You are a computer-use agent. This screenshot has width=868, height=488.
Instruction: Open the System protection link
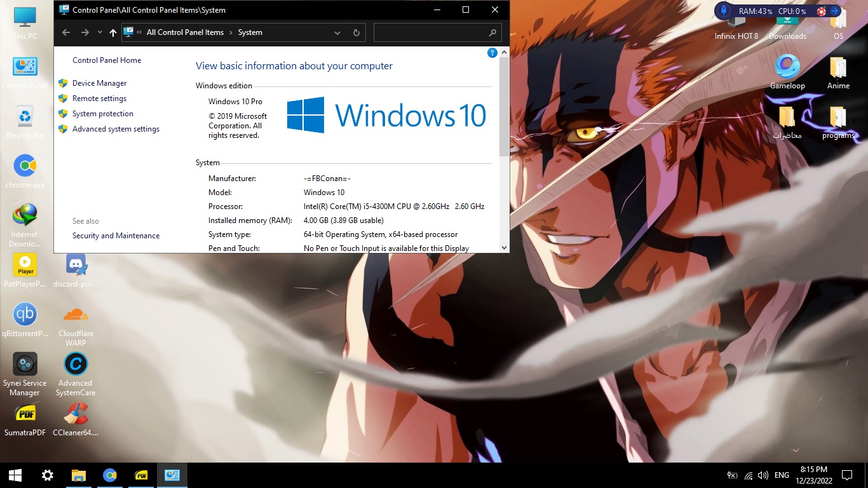(103, 114)
